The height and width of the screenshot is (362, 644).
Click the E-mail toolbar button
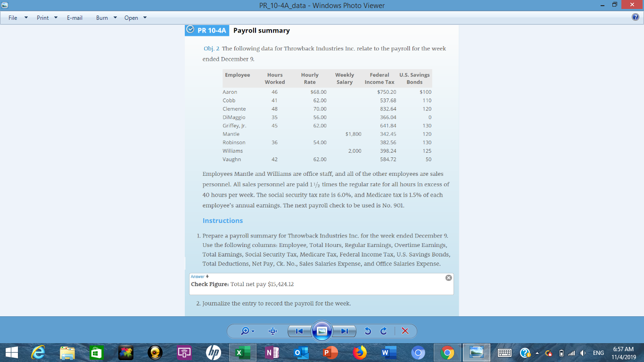point(74,18)
